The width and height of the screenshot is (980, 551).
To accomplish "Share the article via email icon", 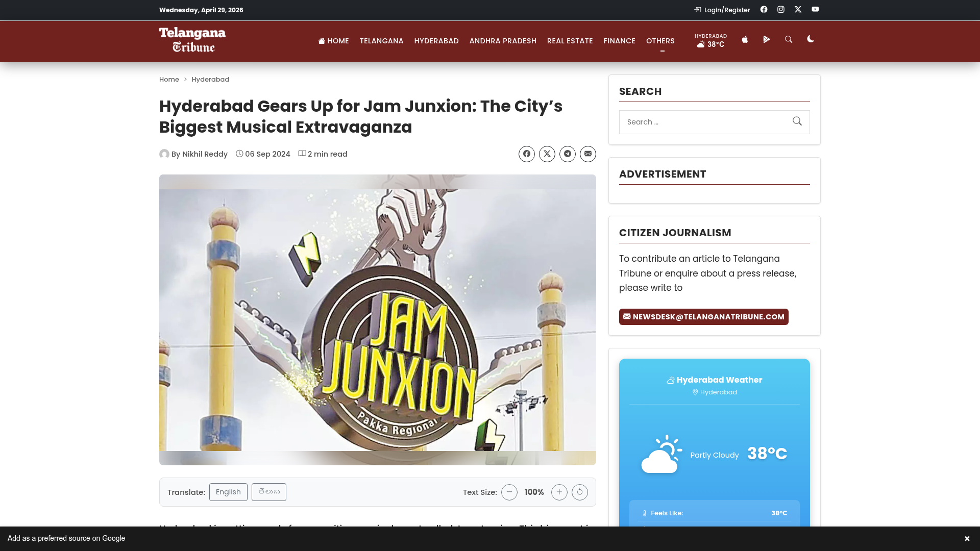I will [588, 154].
